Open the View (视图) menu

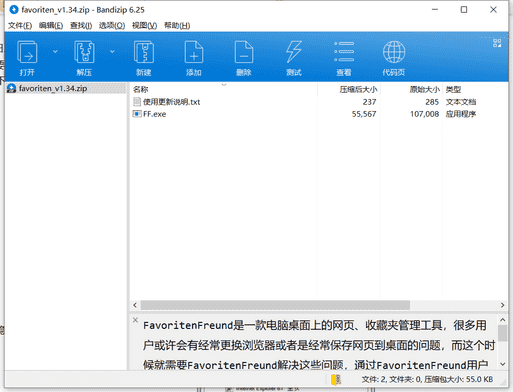pyautogui.click(x=144, y=26)
